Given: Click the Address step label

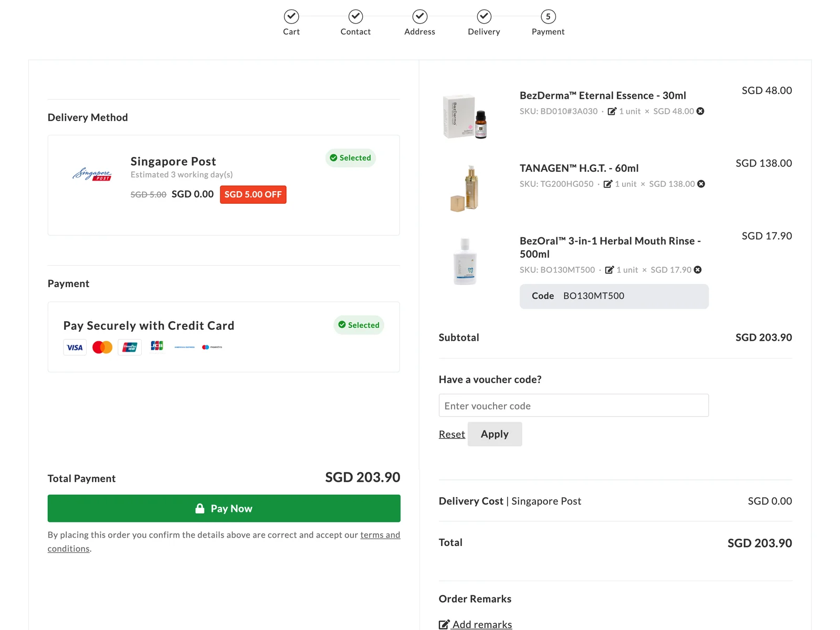Looking at the screenshot, I should [x=419, y=31].
